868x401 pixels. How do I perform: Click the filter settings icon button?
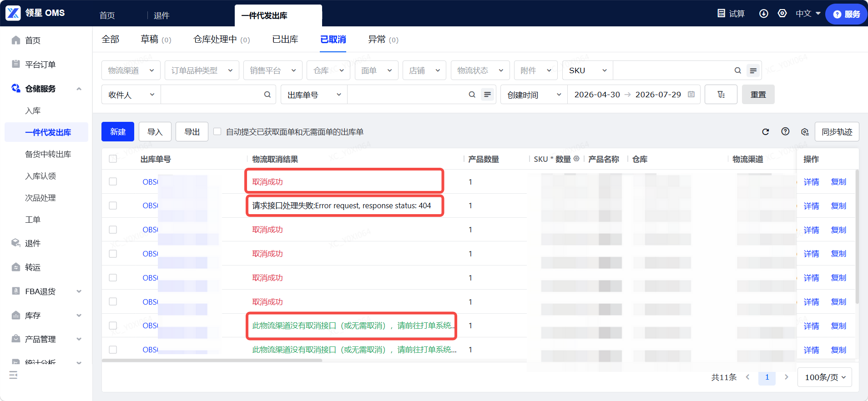click(x=721, y=95)
